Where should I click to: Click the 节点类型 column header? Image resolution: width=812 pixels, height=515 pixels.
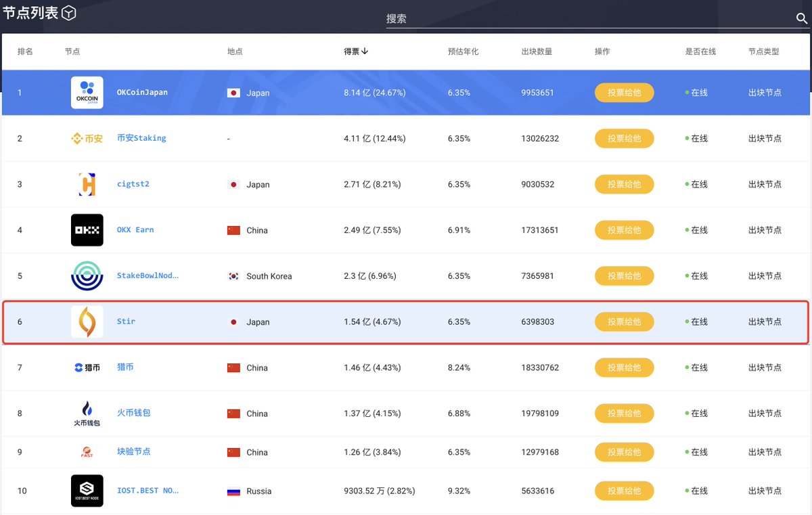click(x=763, y=51)
